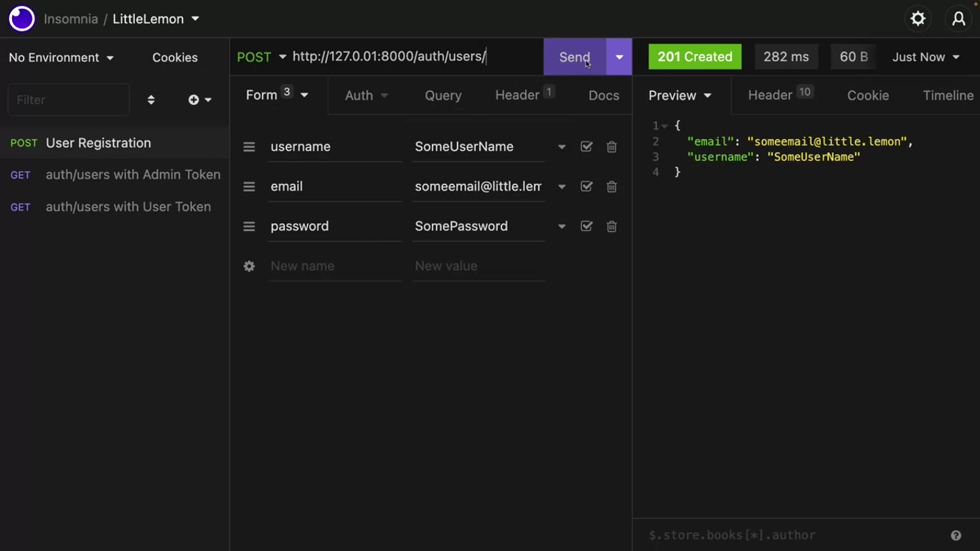Uncheck the password field checkbox
Image resolution: width=980 pixels, height=551 pixels.
coord(586,227)
